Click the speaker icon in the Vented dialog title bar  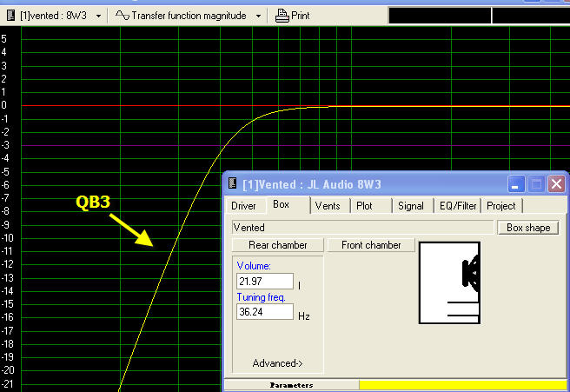point(232,183)
